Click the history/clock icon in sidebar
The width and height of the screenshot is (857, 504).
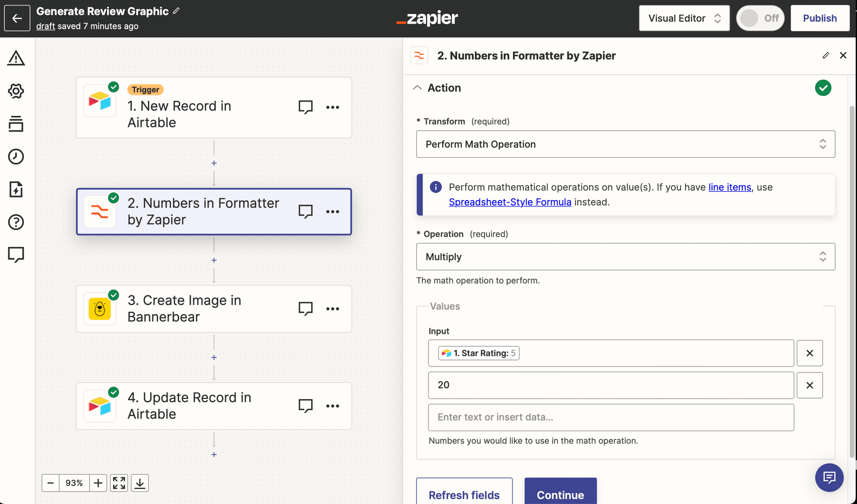[15, 156]
